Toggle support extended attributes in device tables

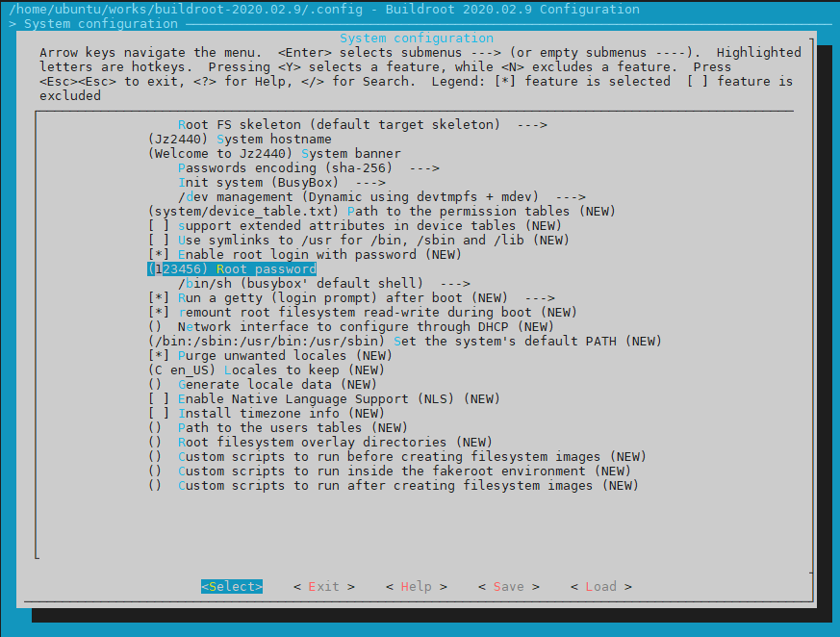tap(355, 225)
